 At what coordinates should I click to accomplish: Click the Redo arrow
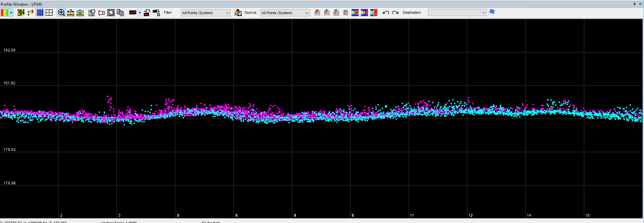395,13
